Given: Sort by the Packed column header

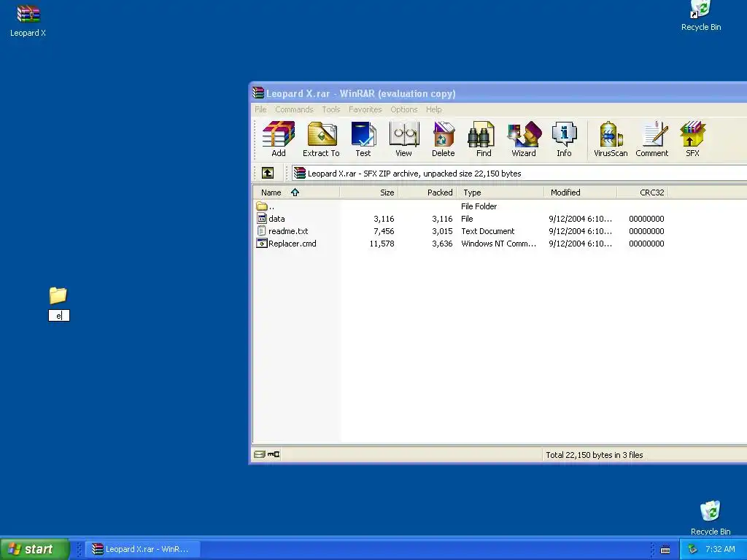Looking at the screenshot, I should [x=427, y=192].
